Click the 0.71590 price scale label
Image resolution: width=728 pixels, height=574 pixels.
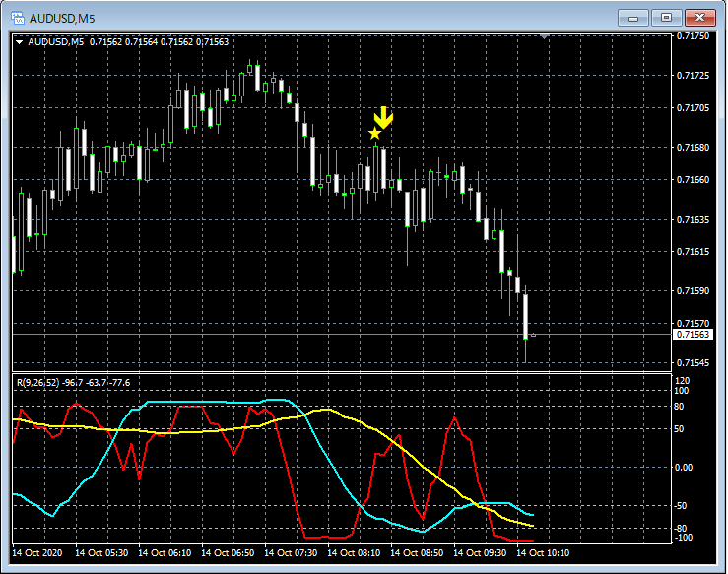coord(693,291)
